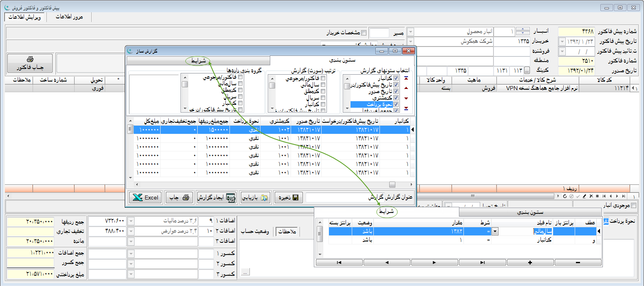
Task: Expand the اضافات ۱ percentage dropdown
Action: pyautogui.click(x=131, y=221)
